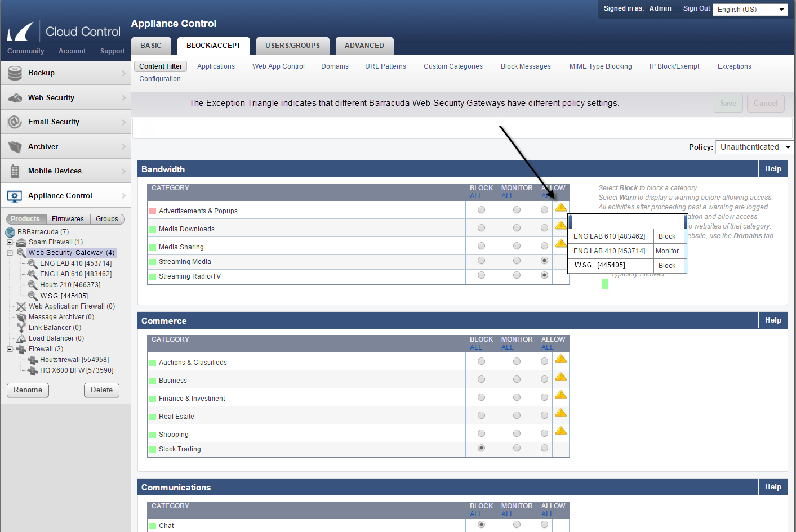Select Monitor for Chat category
Screen dimensions: 796x532
coord(517,525)
